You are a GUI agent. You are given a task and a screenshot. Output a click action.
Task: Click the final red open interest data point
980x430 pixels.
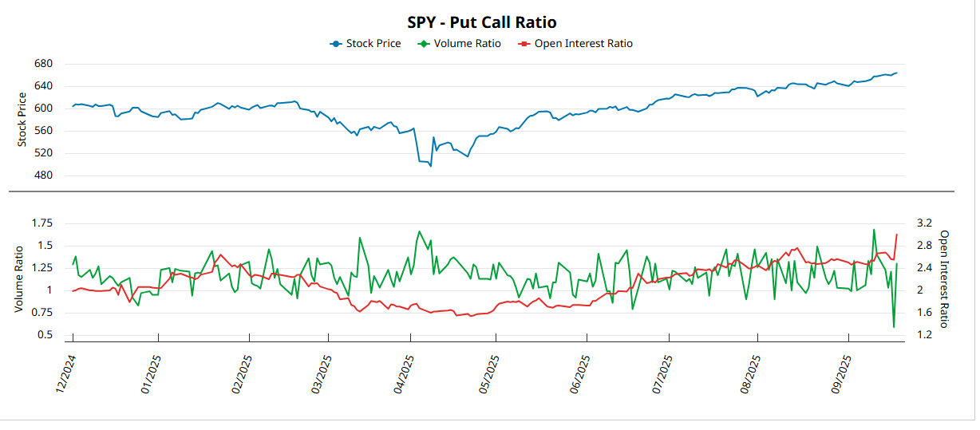pyautogui.click(x=897, y=235)
